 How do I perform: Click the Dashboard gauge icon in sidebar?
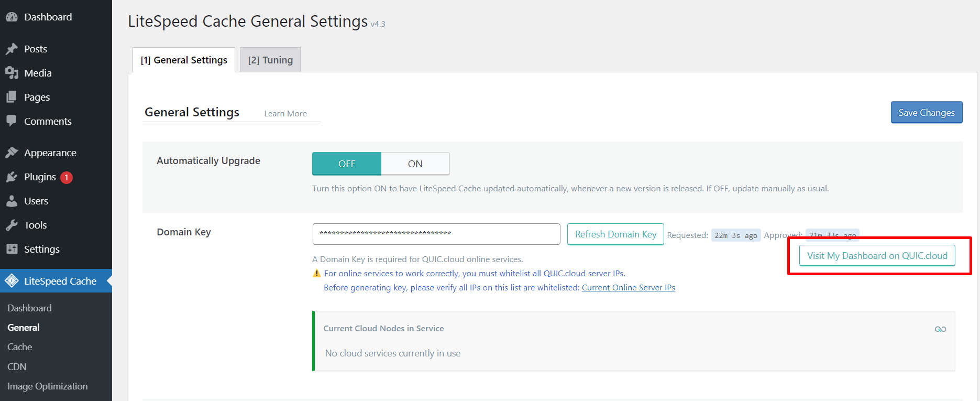click(x=12, y=17)
